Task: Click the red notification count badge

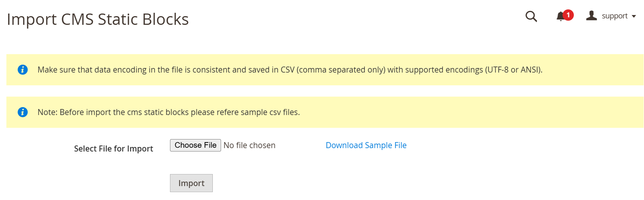Action: coord(568,15)
